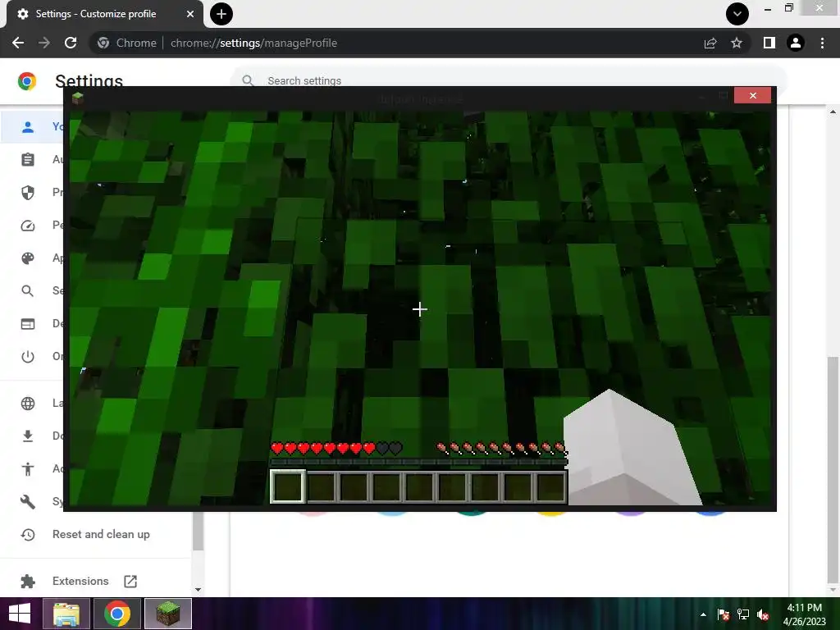Open Default browser window icon in sidebar
This screenshot has width=840, height=630.
pyautogui.click(x=28, y=323)
